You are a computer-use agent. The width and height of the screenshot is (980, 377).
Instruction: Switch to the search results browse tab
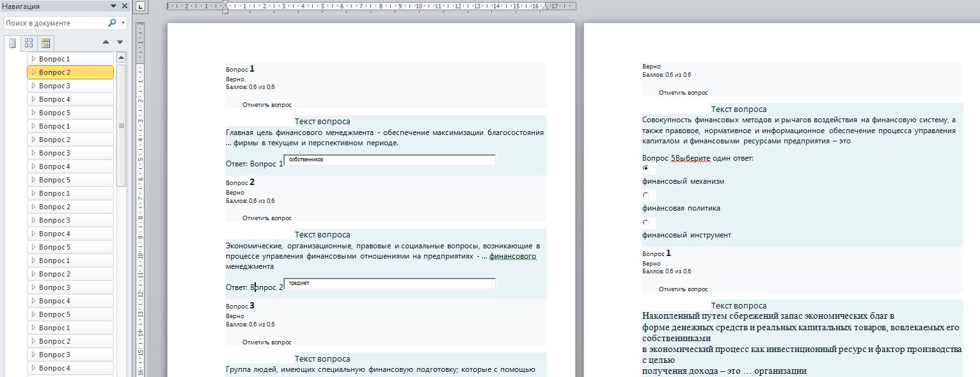(x=45, y=43)
